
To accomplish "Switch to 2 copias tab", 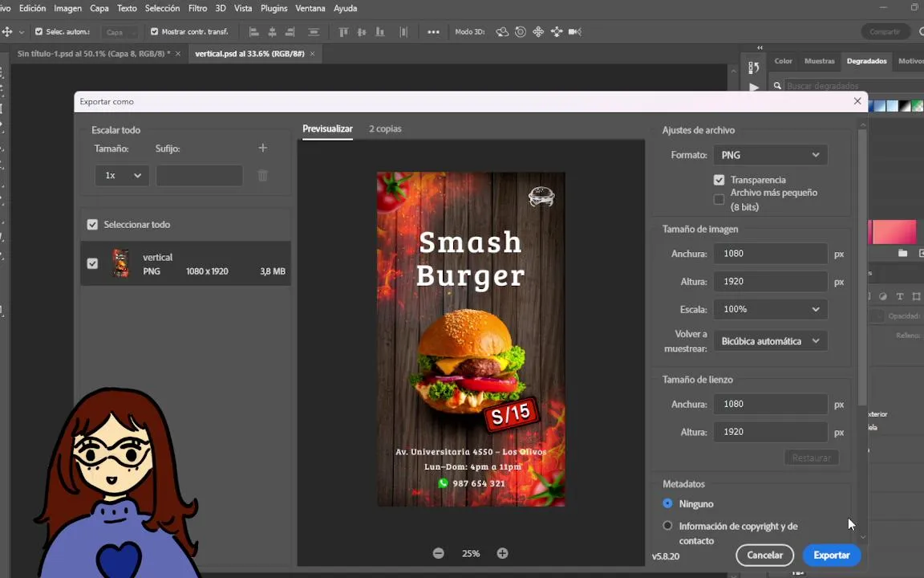I will (385, 128).
